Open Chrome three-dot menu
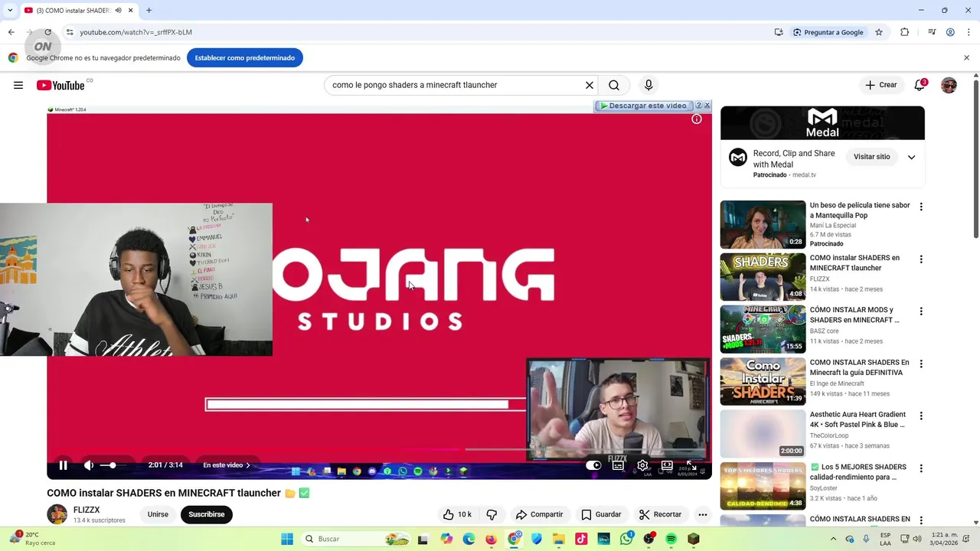The height and width of the screenshot is (551, 980). point(969,32)
